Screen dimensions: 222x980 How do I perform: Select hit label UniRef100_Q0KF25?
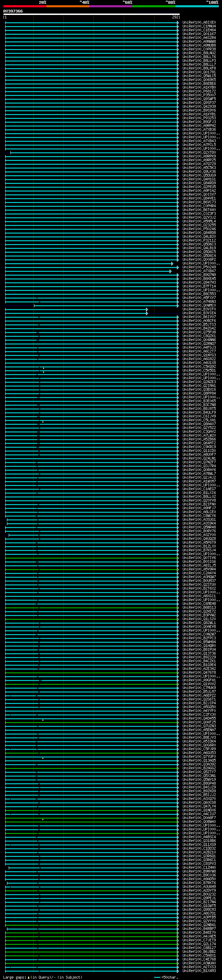[x=199, y=722]
